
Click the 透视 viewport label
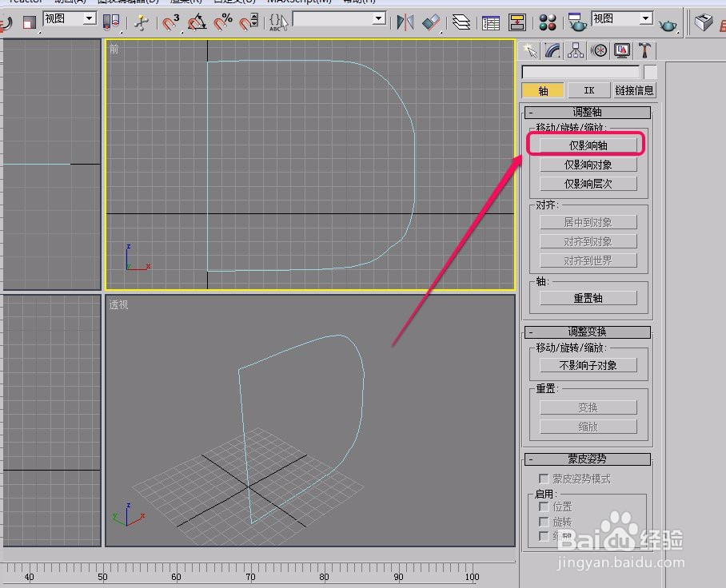click(118, 304)
